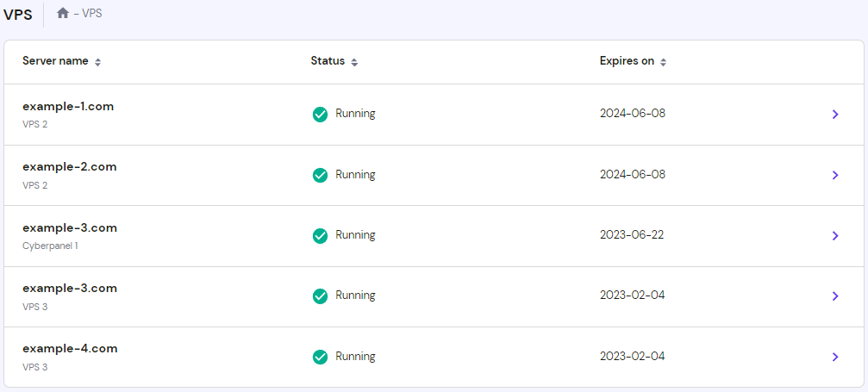
Task: Sort the table by the Server name header
Action: pyautogui.click(x=57, y=61)
